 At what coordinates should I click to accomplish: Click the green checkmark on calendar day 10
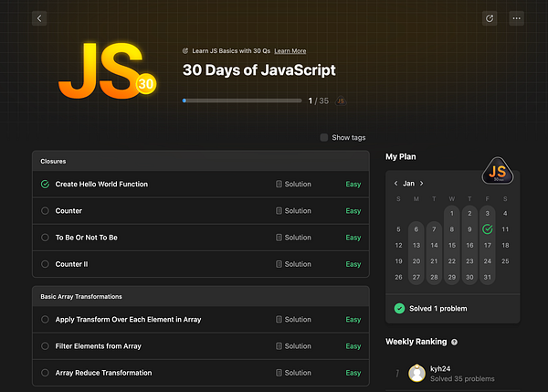coord(487,229)
